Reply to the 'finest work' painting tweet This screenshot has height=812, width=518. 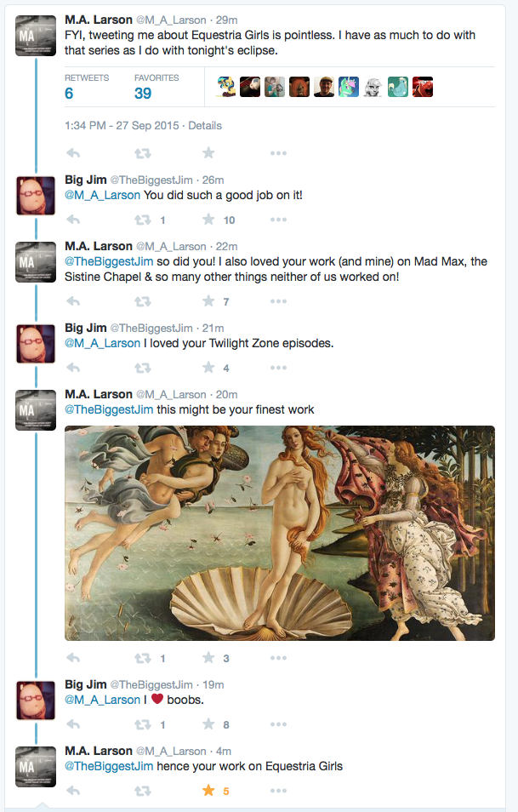73,658
